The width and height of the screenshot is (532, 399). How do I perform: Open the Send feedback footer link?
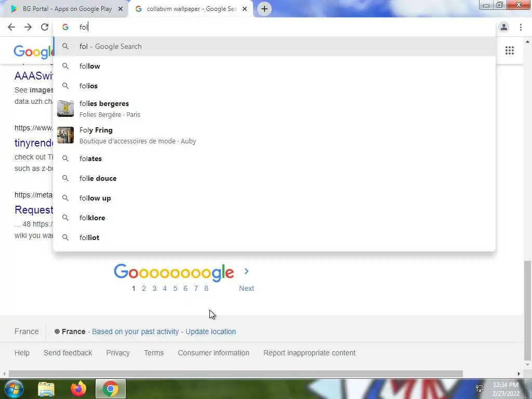pos(68,353)
